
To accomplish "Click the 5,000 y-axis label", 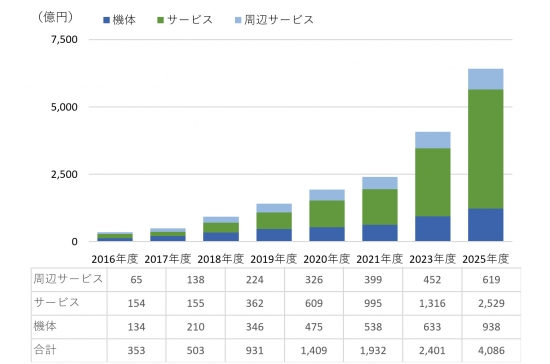I will click(x=64, y=107).
